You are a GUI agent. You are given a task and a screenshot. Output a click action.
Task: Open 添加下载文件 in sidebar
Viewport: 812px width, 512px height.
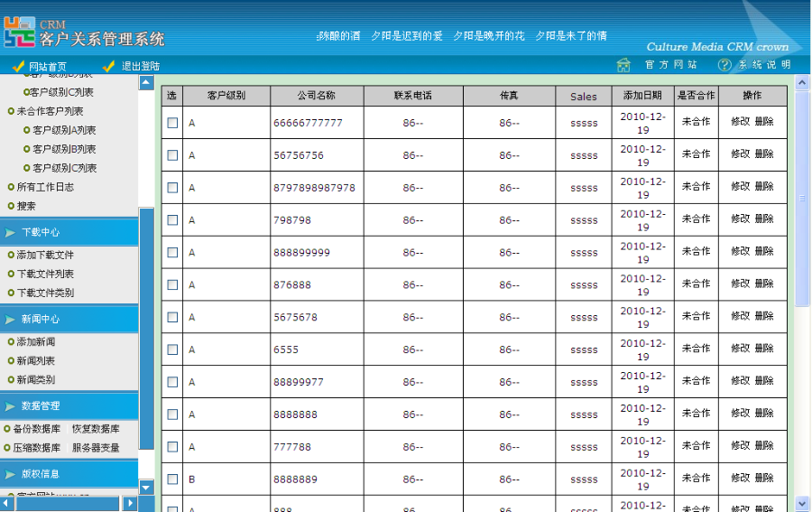(x=45, y=255)
